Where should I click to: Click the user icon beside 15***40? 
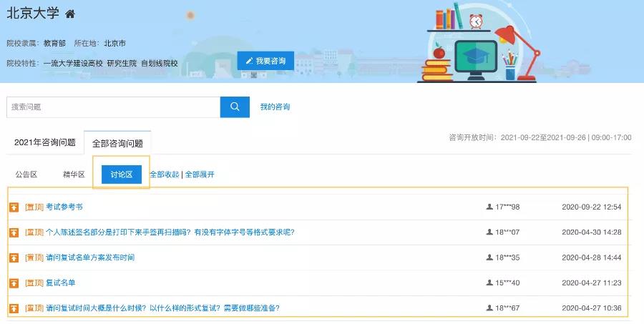[x=489, y=283]
